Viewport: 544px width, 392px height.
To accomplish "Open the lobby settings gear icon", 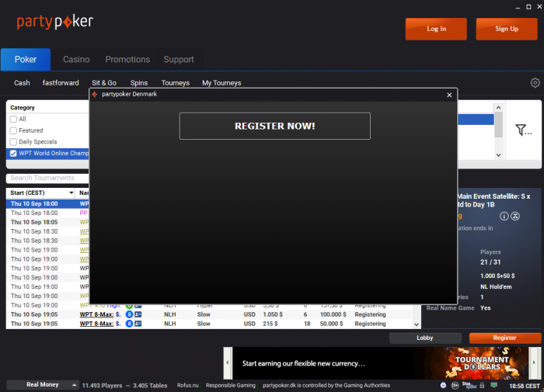I will coord(535,83).
